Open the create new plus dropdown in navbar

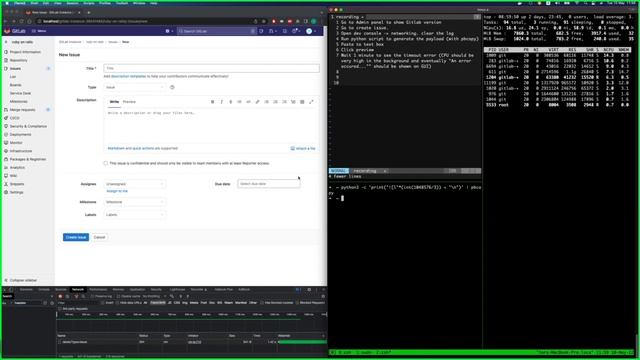tap(169, 31)
